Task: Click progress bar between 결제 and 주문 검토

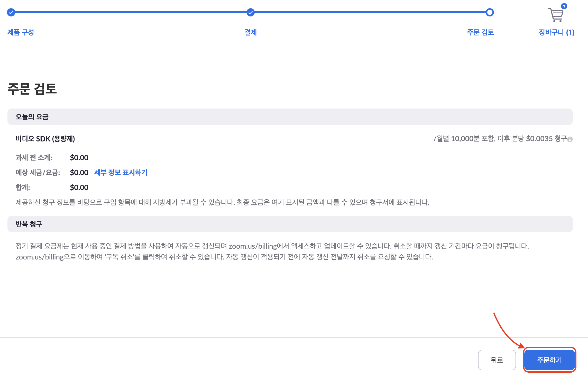Action: click(x=370, y=12)
